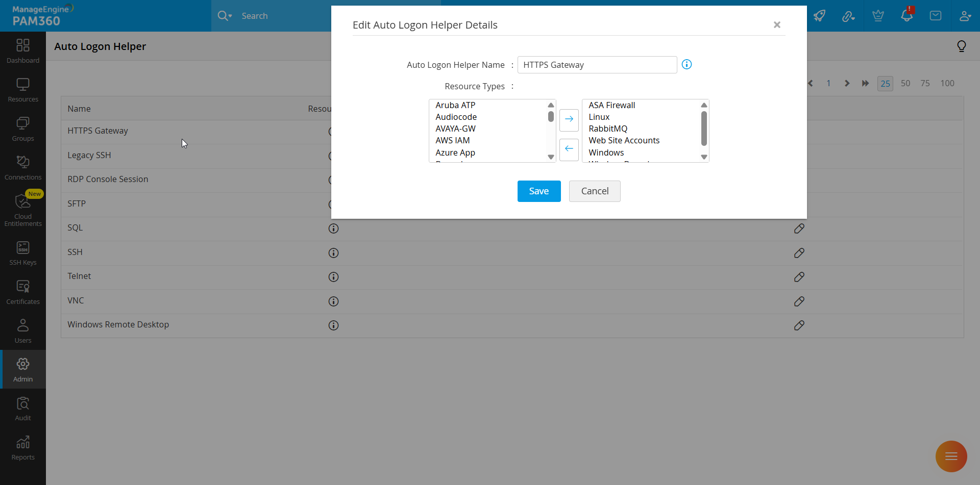The width and height of the screenshot is (980, 485).
Task: Go to the previous page
Action: tap(811, 83)
